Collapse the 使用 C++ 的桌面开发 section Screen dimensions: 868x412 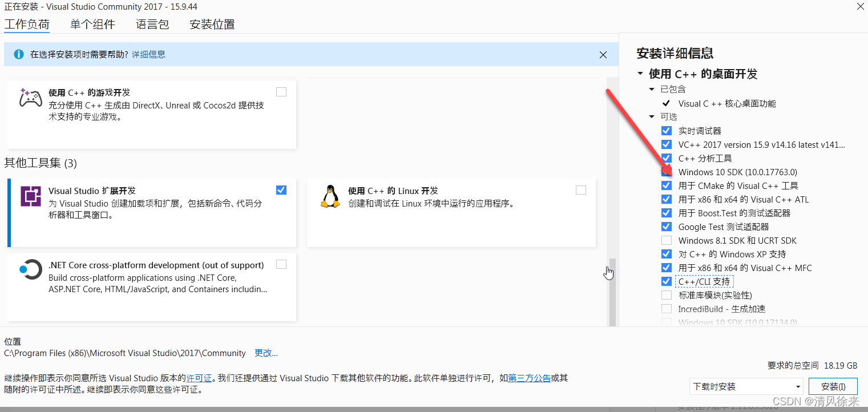pyautogui.click(x=640, y=74)
